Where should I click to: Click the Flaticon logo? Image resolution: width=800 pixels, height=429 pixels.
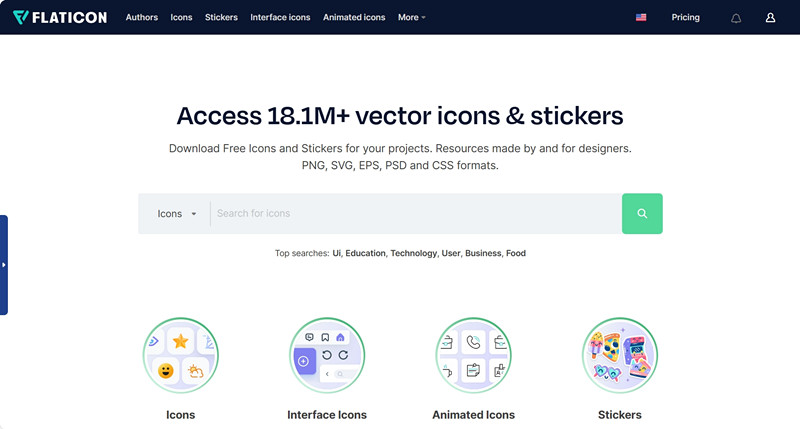pyautogui.click(x=60, y=17)
